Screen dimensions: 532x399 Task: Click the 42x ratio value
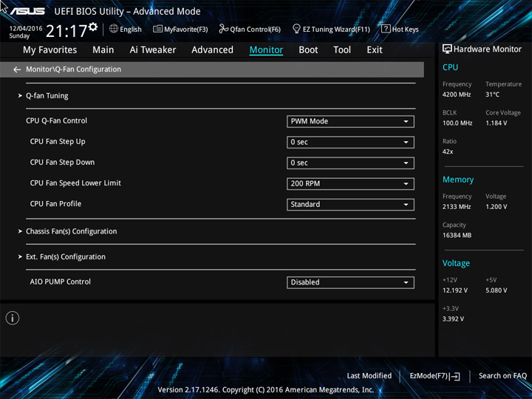[x=448, y=151]
